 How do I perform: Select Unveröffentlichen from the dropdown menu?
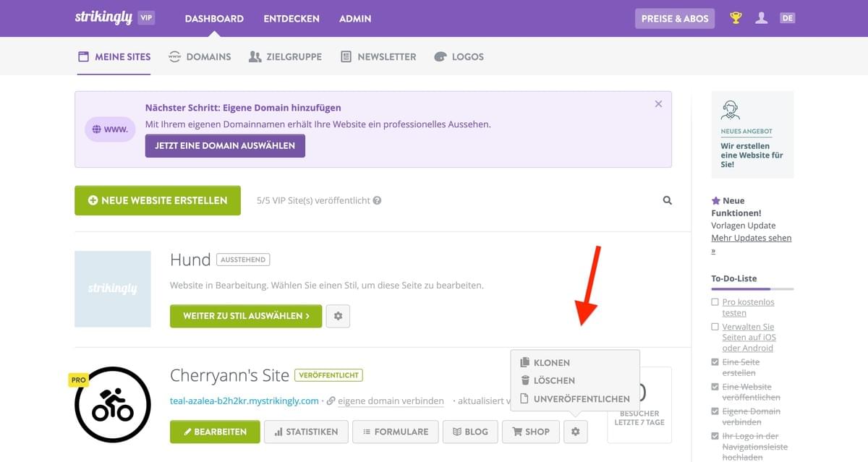575,398
